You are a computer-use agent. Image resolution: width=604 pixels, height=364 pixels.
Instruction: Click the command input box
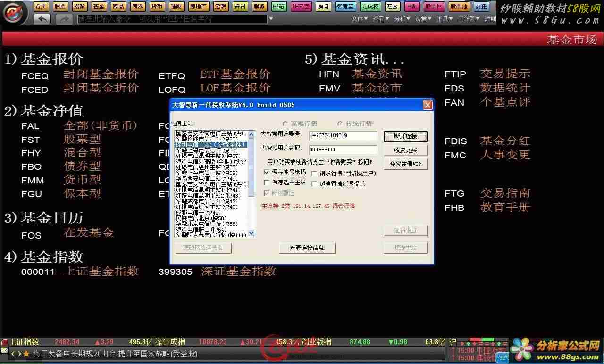click(x=172, y=19)
